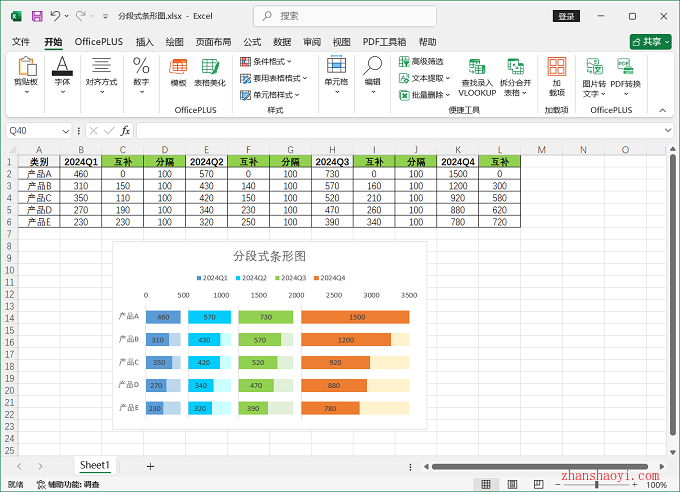This screenshot has height=492, width=680.
Task: Expand the 条件格式 dropdown
Action: click(272, 62)
